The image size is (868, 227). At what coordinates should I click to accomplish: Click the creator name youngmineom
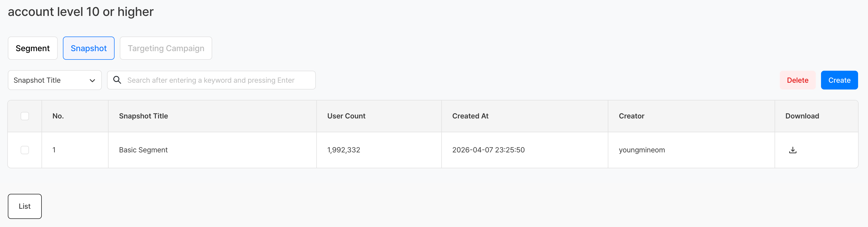641,150
